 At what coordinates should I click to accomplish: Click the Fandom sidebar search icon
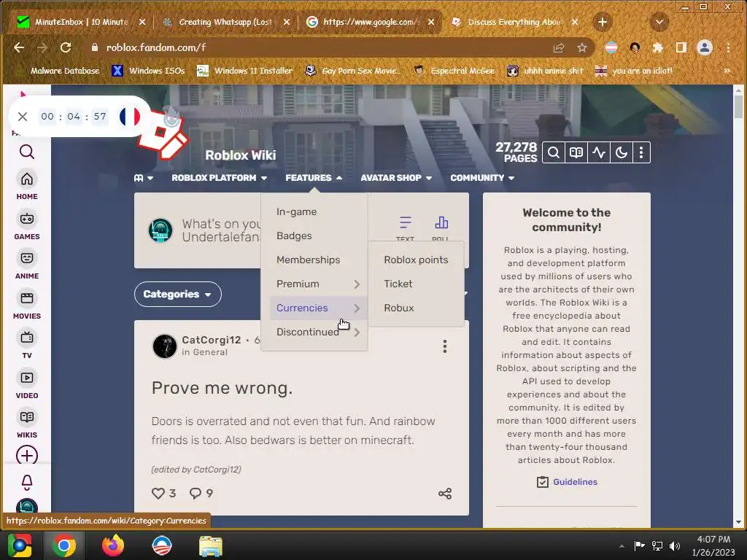[x=27, y=152]
